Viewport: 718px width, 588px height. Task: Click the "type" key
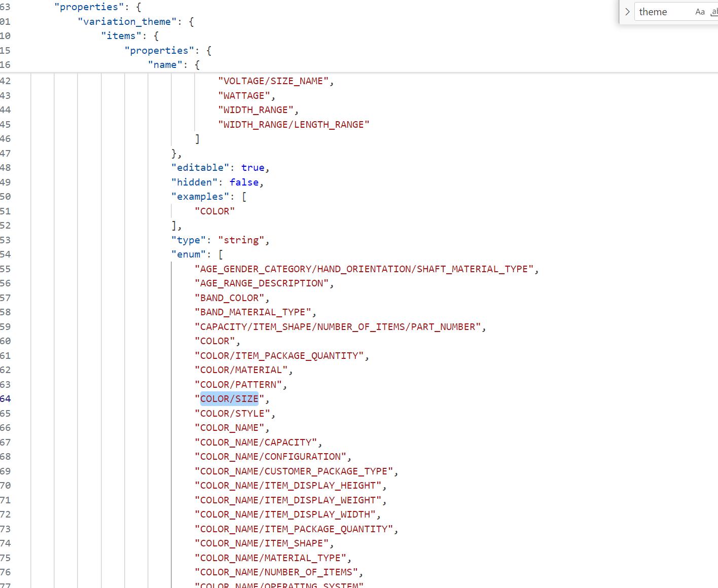click(x=189, y=240)
